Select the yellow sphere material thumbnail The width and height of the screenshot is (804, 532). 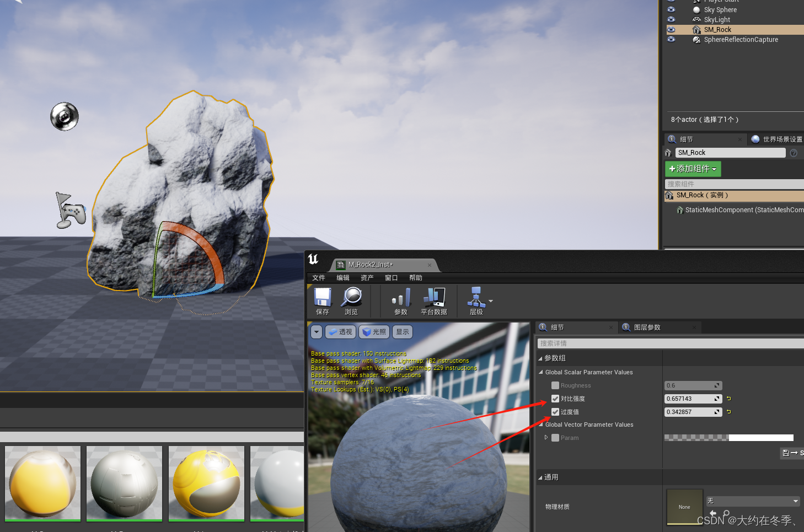[x=43, y=483]
